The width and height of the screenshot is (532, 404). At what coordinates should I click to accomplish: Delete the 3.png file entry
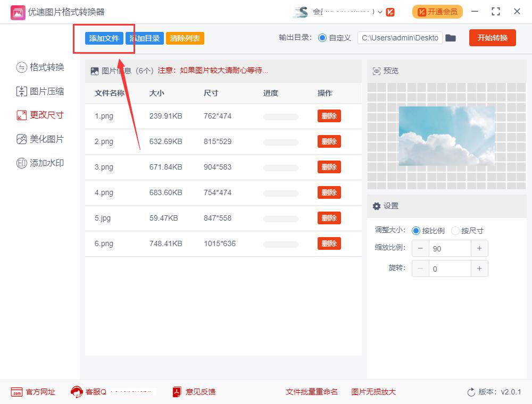329,167
